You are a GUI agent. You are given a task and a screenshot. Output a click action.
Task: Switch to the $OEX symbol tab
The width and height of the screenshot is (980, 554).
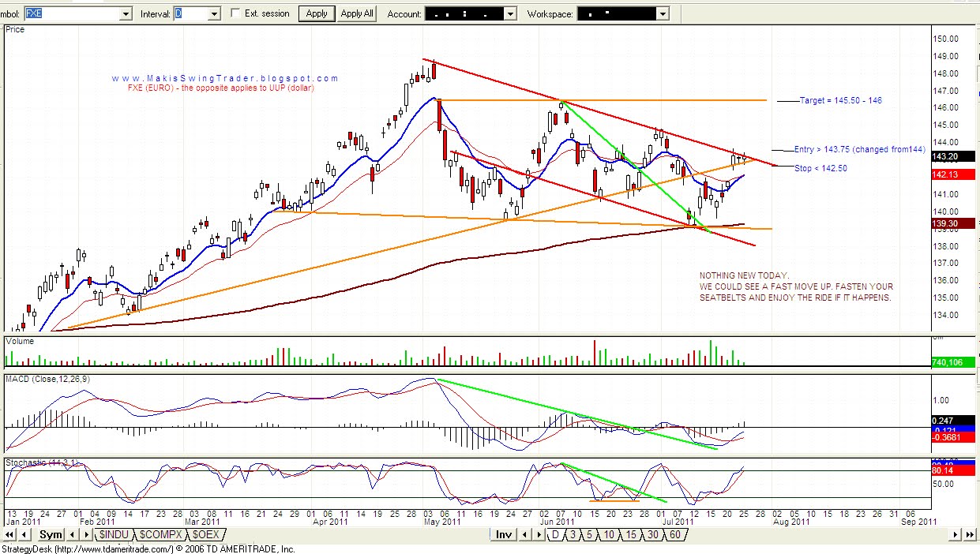point(206,535)
